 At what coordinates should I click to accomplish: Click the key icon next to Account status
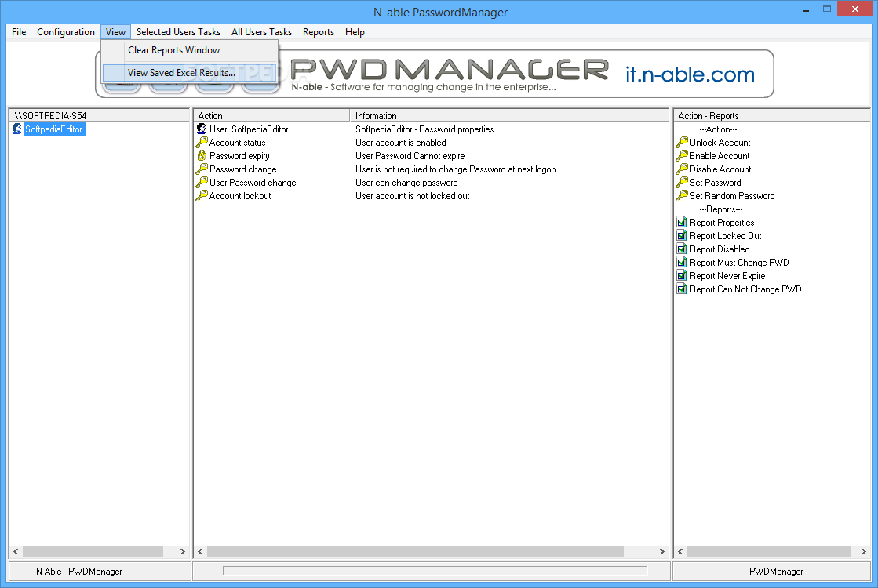click(201, 143)
